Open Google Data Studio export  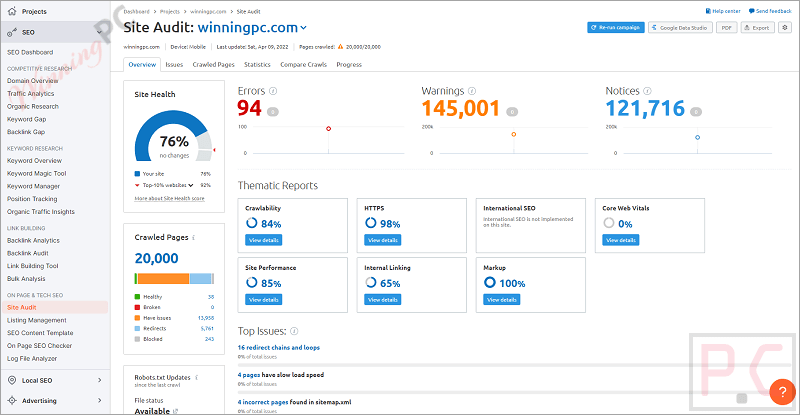[680, 28]
